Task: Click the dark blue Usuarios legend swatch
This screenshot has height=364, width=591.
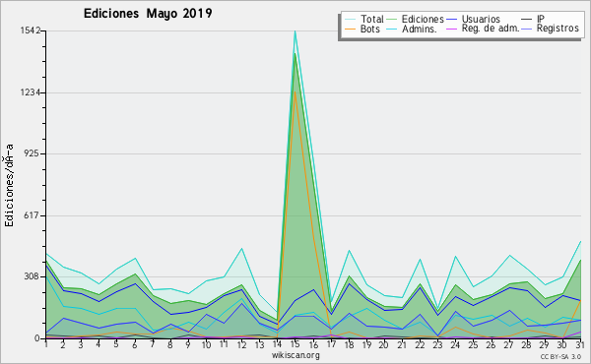Action: tap(451, 19)
